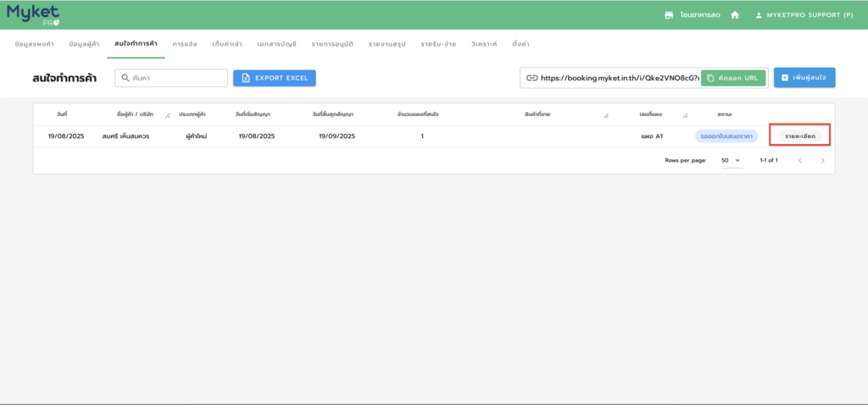Click the EXPORT EXCEL button
The image size is (868, 405).
(275, 78)
